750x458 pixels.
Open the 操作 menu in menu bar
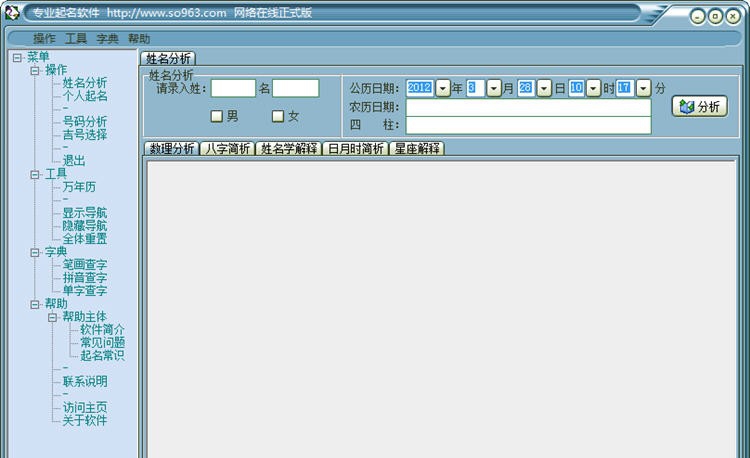[44, 38]
